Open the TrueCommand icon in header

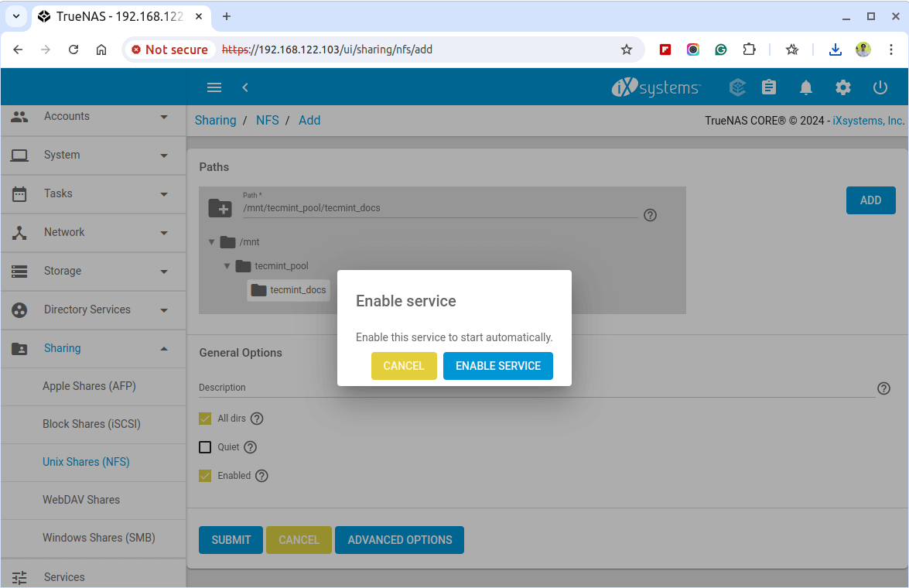click(737, 87)
